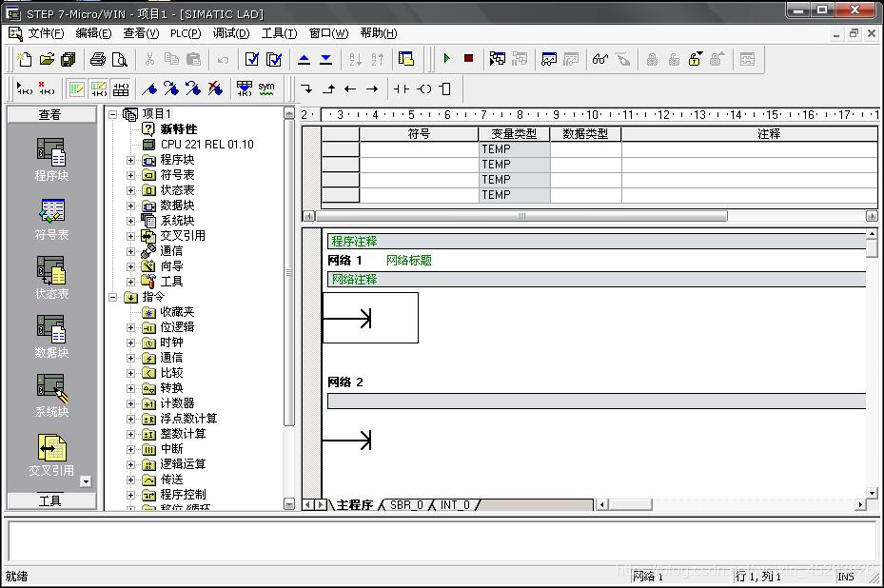
Task: Toggle network comments display
Action: click(x=99, y=88)
